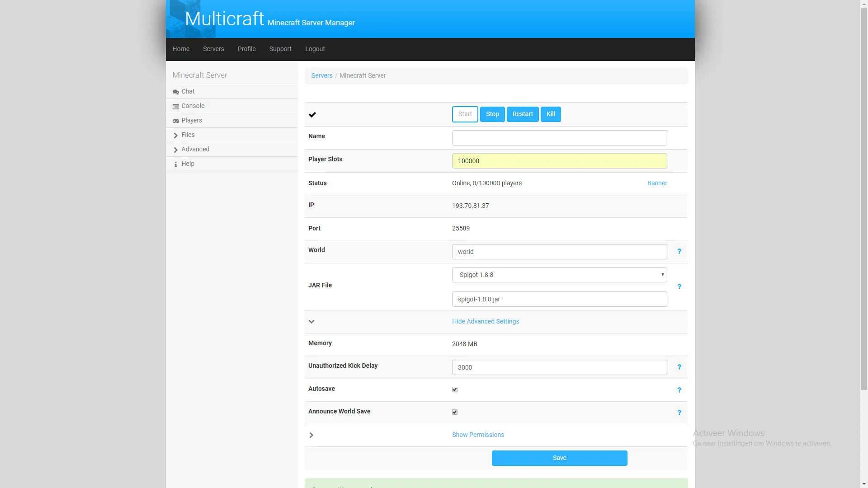
Task: Click the Chat speech-bubble icon in sidebar
Action: [x=175, y=92]
